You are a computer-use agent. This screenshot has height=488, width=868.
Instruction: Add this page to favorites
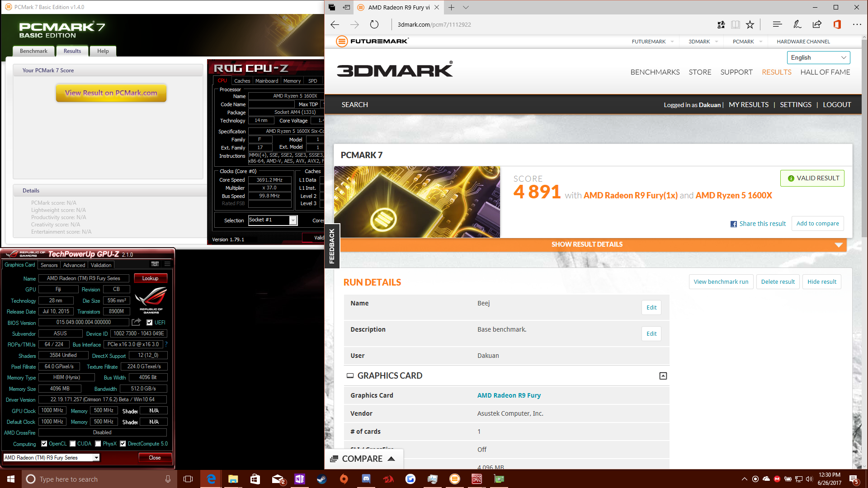pos(750,24)
